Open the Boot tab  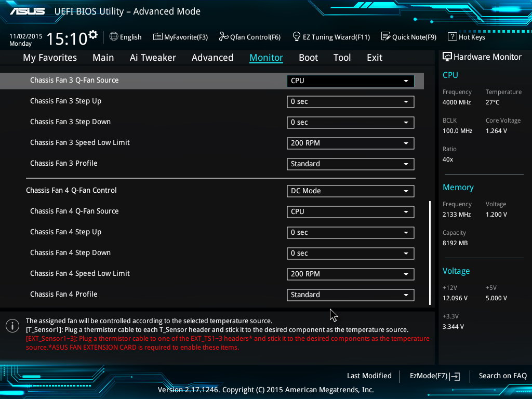(308, 58)
